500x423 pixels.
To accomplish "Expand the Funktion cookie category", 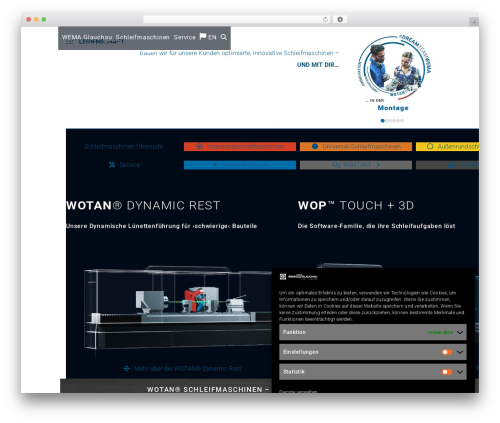I will coord(460,332).
